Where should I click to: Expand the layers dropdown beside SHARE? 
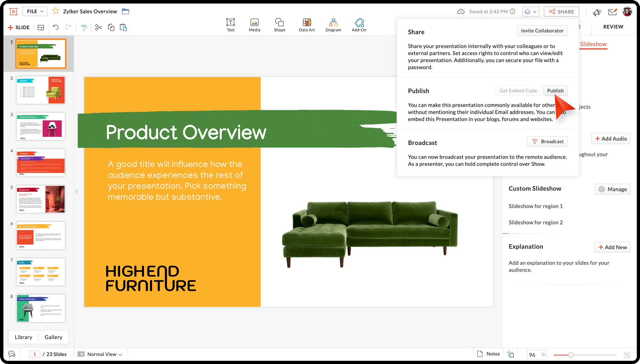pos(530,12)
